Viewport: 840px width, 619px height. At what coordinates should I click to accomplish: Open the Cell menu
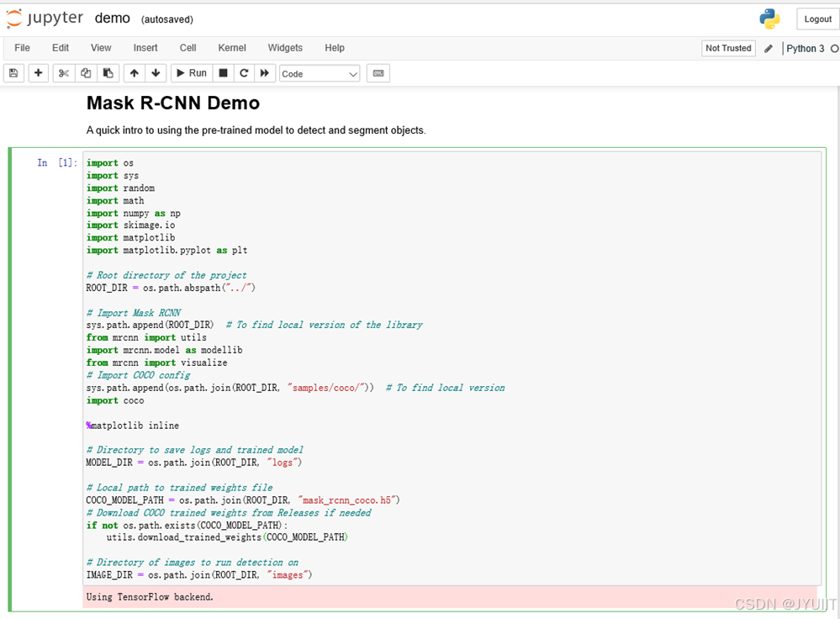(x=188, y=48)
